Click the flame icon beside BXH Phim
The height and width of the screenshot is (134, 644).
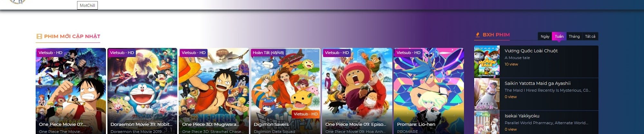pyautogui.click(x=478, y=35)
